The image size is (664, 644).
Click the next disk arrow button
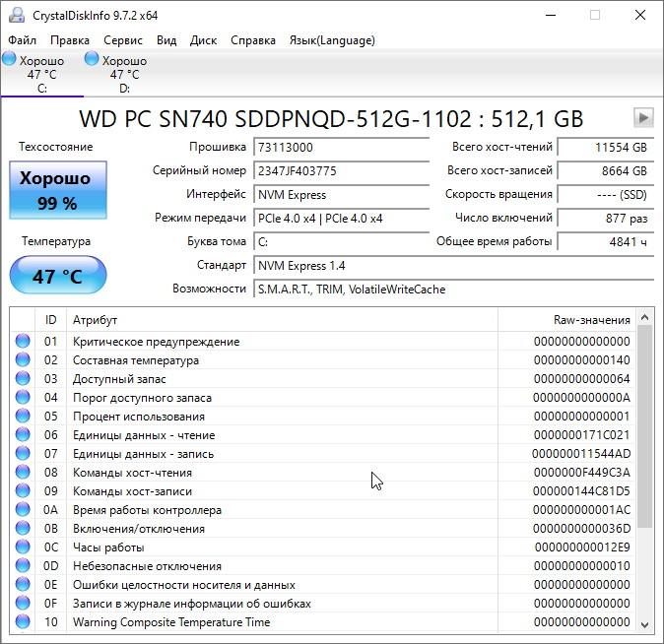[x=643, y=117]
